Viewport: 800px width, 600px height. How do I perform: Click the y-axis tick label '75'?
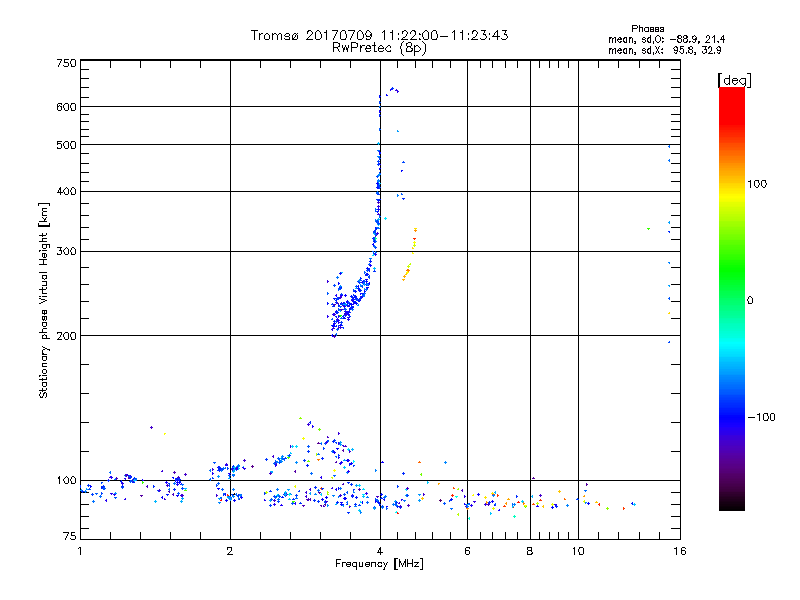[x=70, y=536]
